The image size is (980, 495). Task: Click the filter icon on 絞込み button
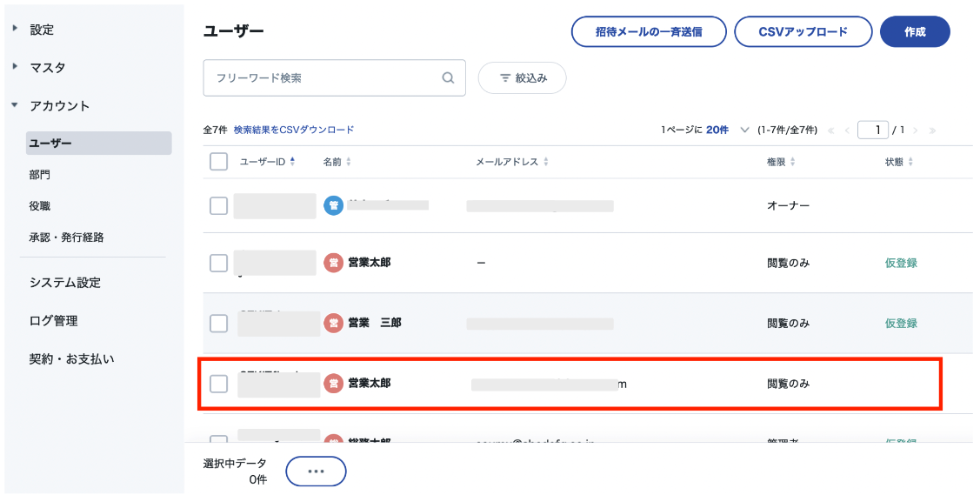[x=505, y=78]
